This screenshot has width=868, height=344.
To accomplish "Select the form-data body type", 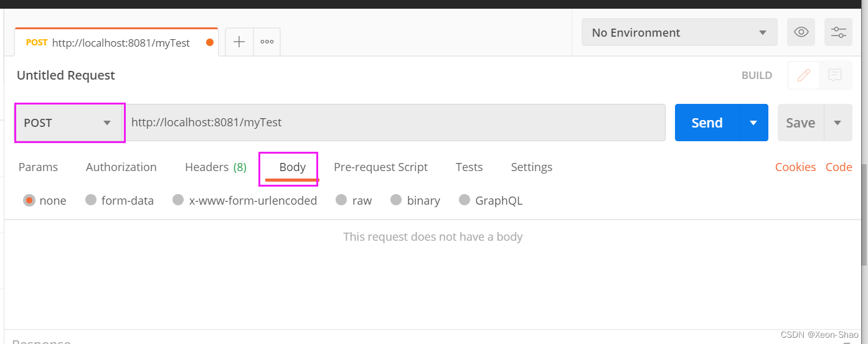I will [120, 200].
